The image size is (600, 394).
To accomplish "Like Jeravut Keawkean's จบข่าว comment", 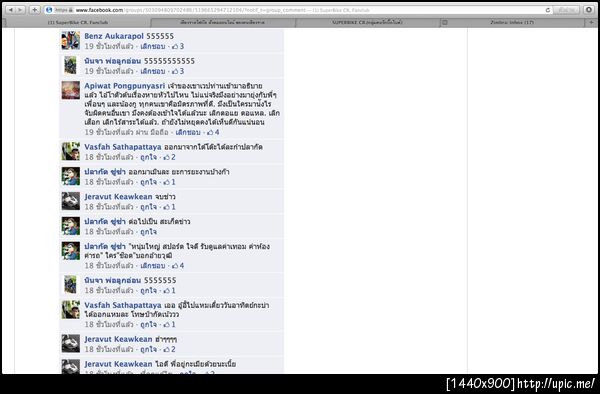I will coord(148,207).
